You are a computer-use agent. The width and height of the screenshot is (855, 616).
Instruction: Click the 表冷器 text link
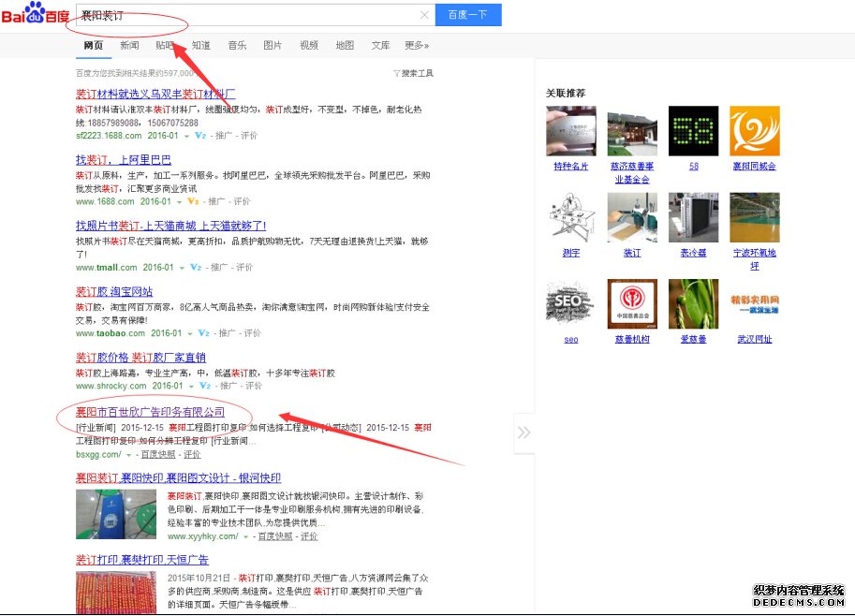coord(694,253)
